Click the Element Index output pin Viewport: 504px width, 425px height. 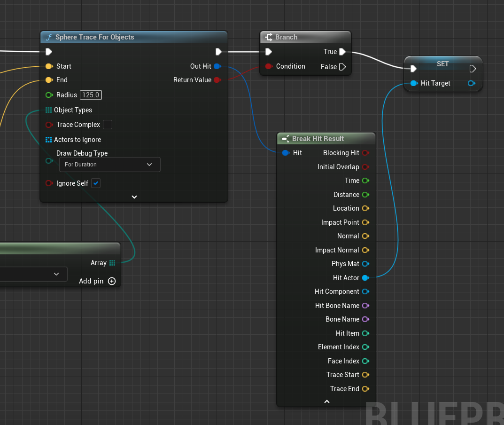[366, 347]
